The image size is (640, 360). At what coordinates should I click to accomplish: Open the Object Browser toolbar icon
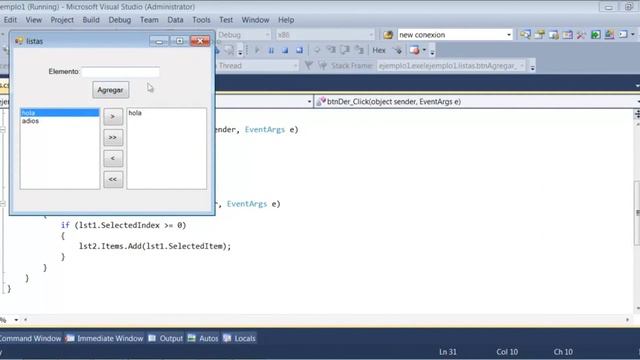[554, 35]
